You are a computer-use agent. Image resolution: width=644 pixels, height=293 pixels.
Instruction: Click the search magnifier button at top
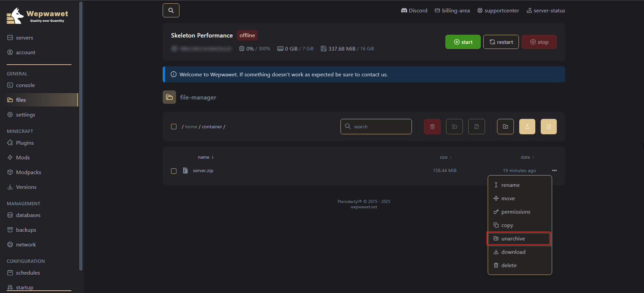click(171, 10)
